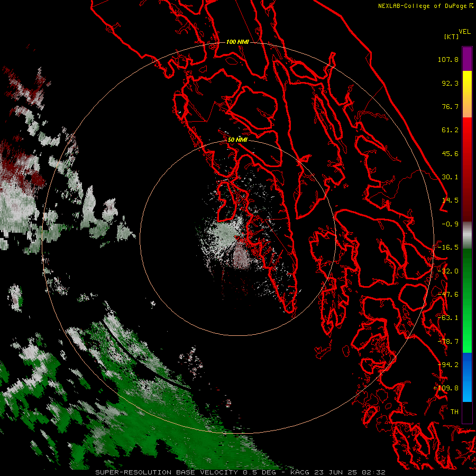Click the -16.5 velocity scale value
The width and height of the screenshot is (476, 476).
(x=448, y=248)
